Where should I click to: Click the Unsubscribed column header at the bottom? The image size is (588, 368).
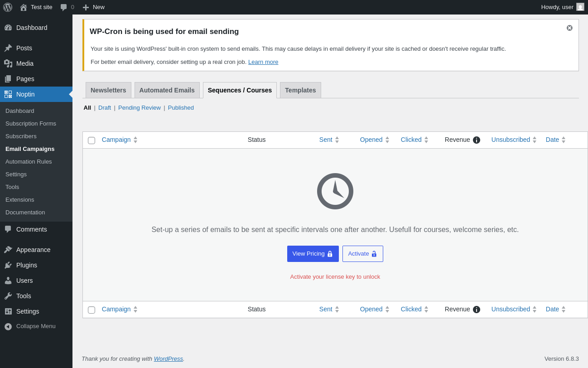click(x=511, y=309)
